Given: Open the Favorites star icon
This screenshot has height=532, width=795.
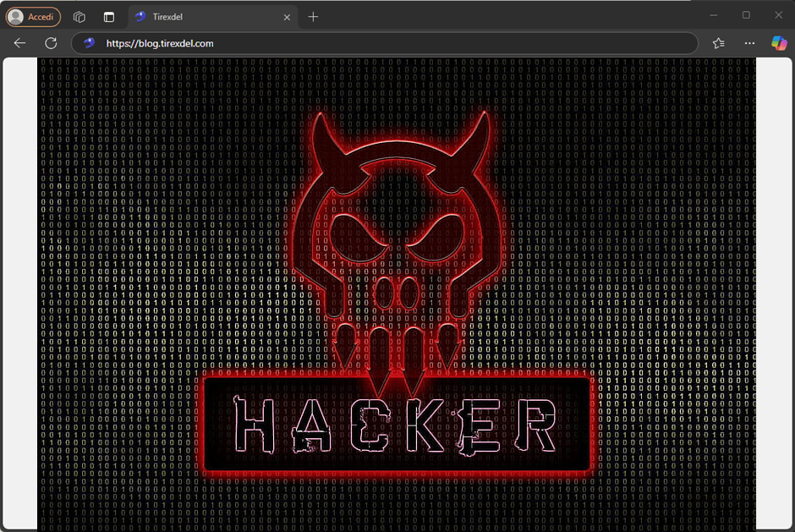Looking at the screenshot, I should coord(718,43).
